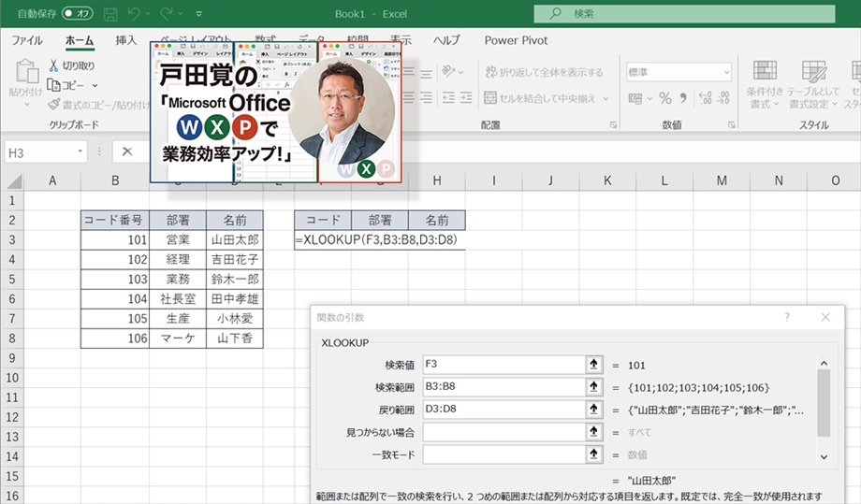The image size is (861, 504).
Task: Click the 検索 search box
Action: [x=684, y=14]
